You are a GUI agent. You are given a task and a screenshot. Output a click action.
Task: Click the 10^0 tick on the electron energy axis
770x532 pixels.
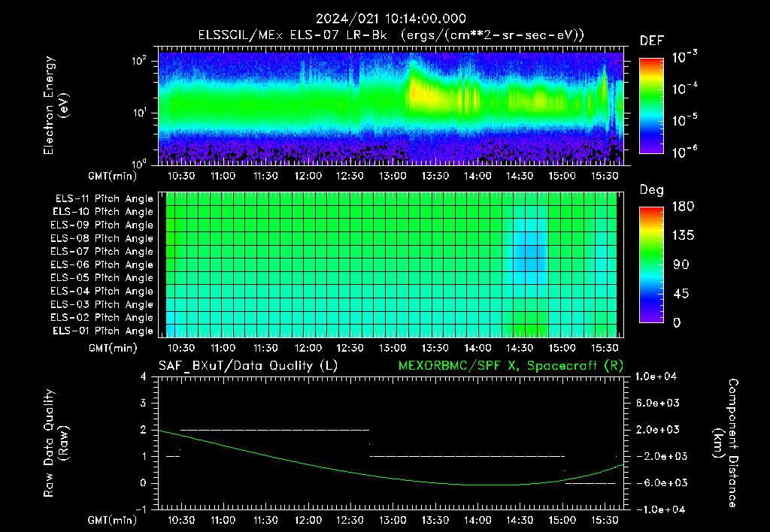(139, 163)
